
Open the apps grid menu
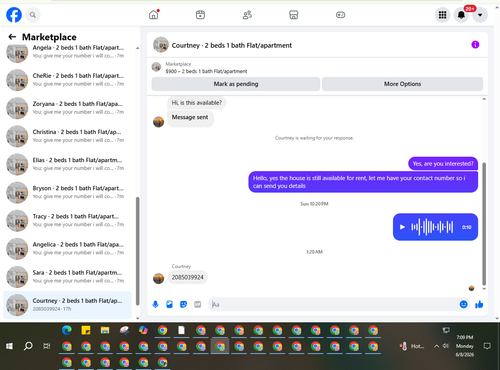click(442, 15)
